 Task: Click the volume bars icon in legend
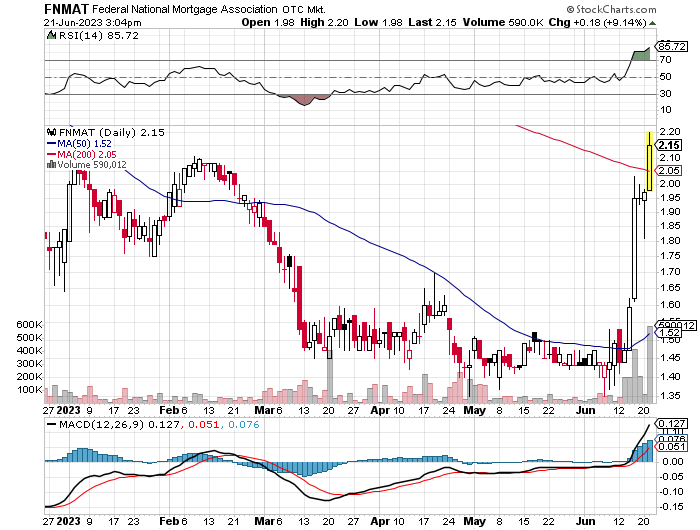click(x=52, y=164)
